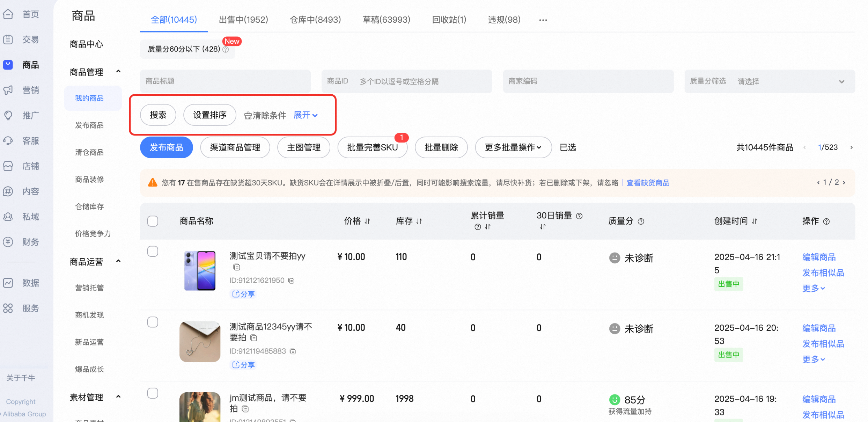Open the 首页 home sidebar icon

click(x=8, y=14)
